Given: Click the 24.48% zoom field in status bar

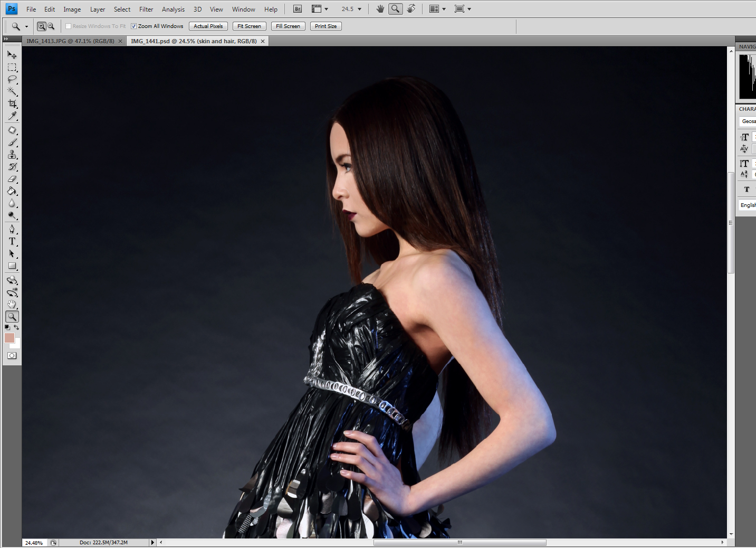Looking at the screenshot, I should tap(34, 543).
